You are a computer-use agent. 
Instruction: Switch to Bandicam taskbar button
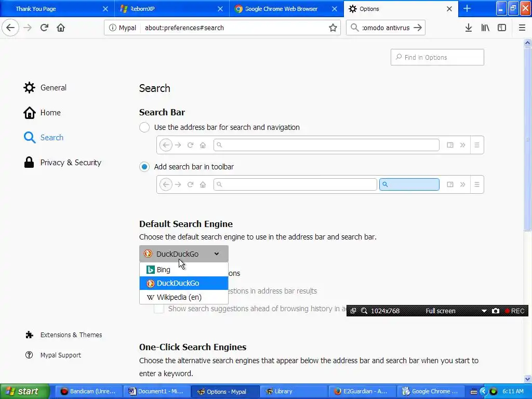[88, 391]
